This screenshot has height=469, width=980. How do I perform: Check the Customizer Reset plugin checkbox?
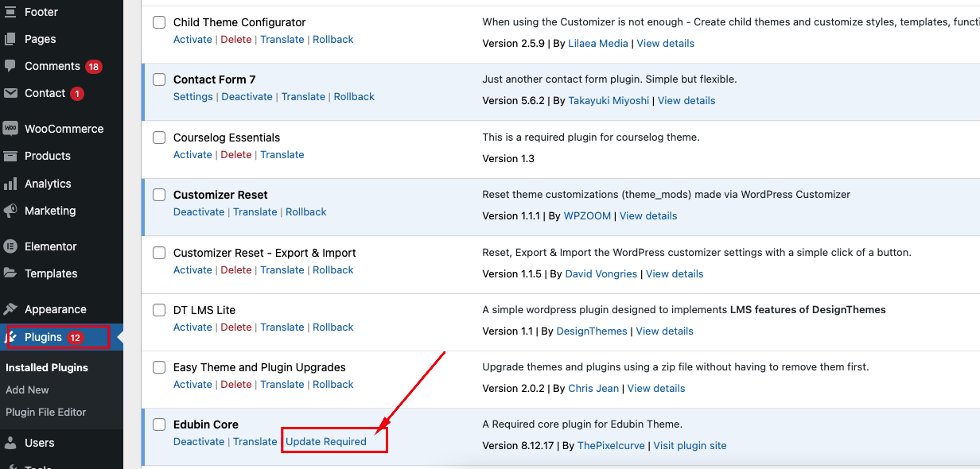coord(159,195)
